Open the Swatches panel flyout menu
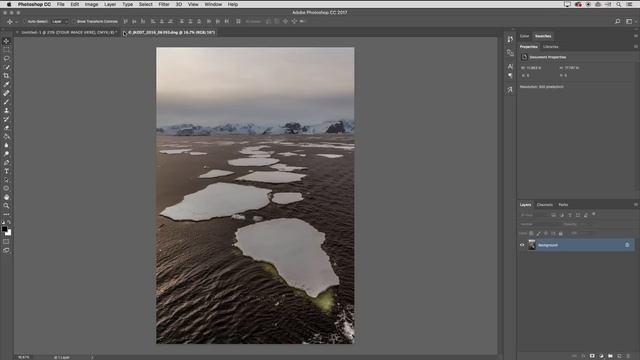The image size is (640, 360). coord(636,36)
